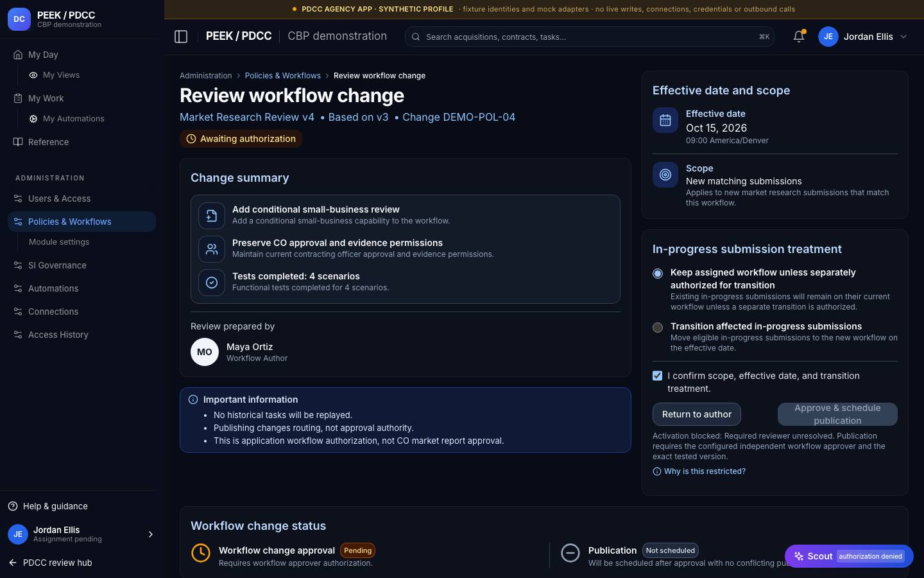
Task: Return to PDCC review hub
Action: 57,563
